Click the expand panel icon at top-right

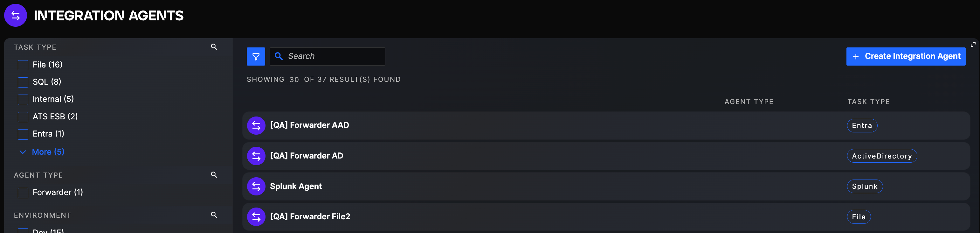point(973,45)
